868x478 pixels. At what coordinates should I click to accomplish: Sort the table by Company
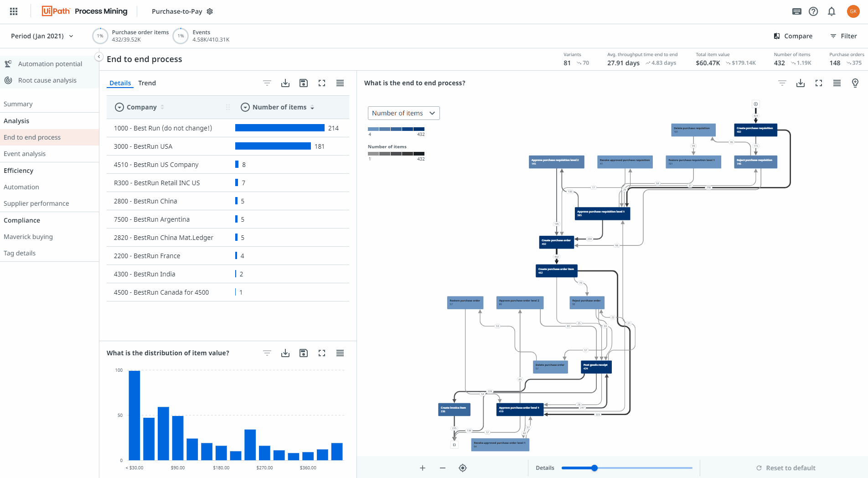click(x=162, y=107)
